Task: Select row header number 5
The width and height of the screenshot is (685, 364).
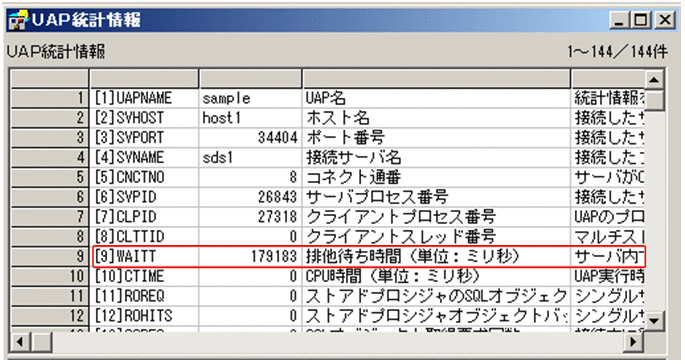Action: 50,177
